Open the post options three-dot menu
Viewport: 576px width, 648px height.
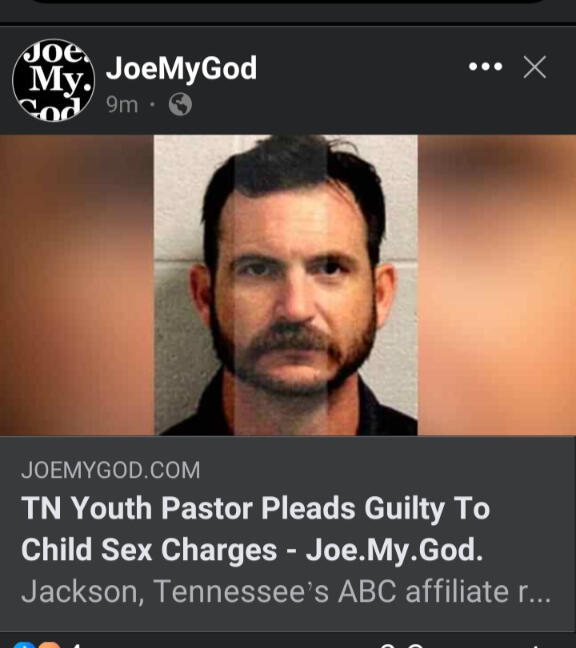[486, 67]
